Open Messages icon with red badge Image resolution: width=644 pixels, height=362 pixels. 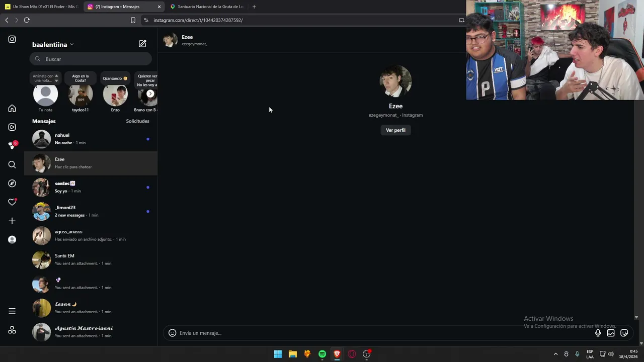pos(12,146)
